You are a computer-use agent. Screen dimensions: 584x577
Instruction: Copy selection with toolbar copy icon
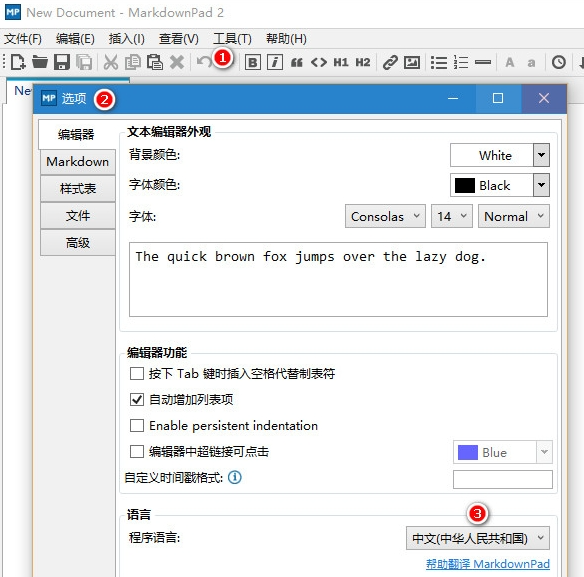pos(133,62)
